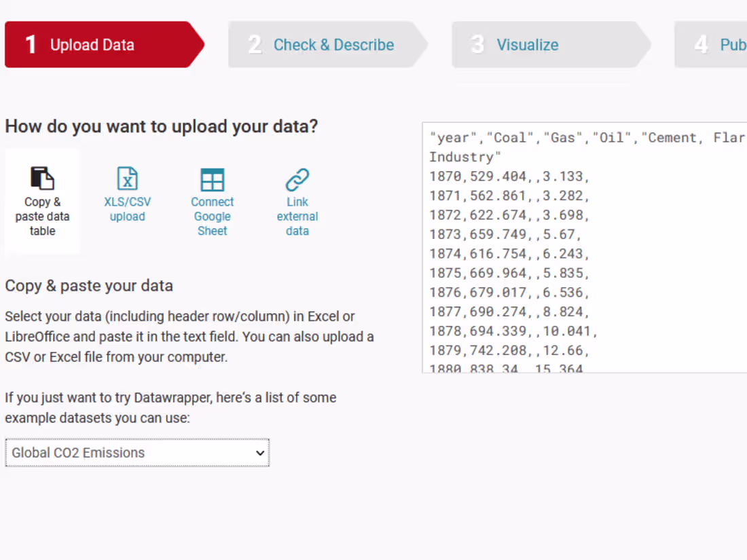
Task: Click the clipboard icon for pasting data
Action: pos(42,178)
